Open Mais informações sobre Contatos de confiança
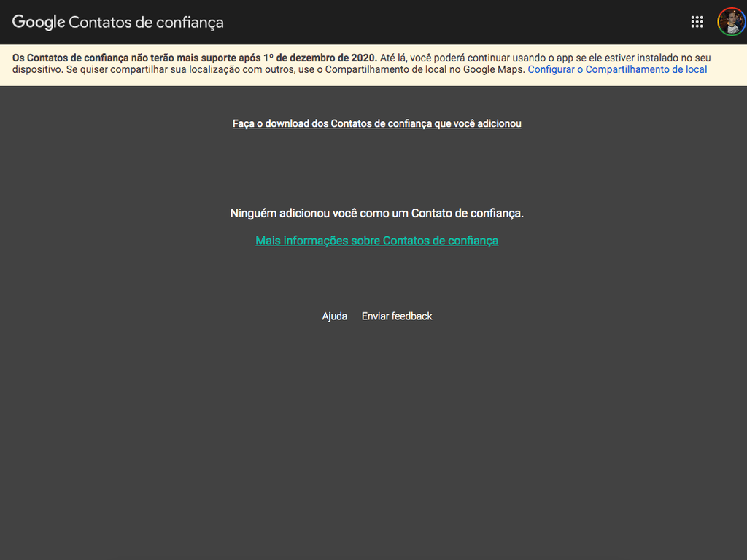 tap(377, 241)
